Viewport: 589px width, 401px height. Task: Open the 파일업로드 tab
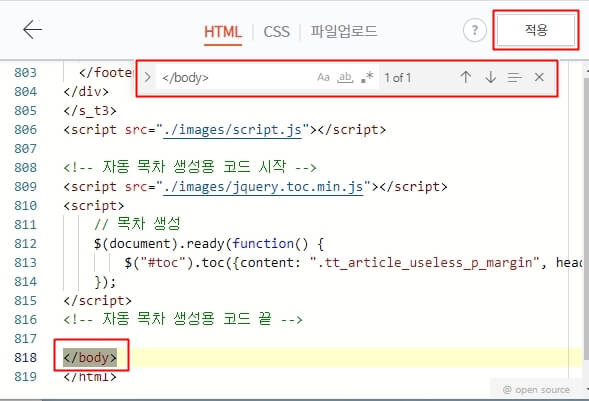coord(344,31)
